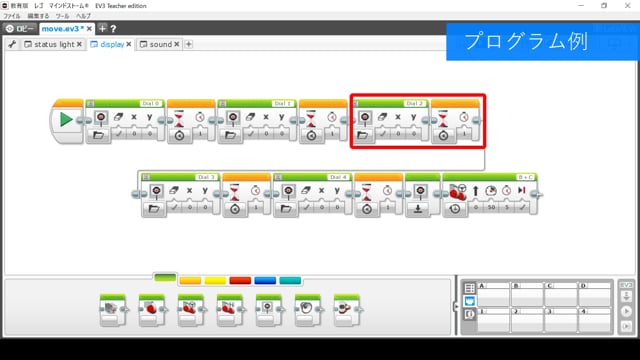Click hourglass icon on Wait block after Dial 3
Screen dimensions: 640x360
[x=234, y=192]
